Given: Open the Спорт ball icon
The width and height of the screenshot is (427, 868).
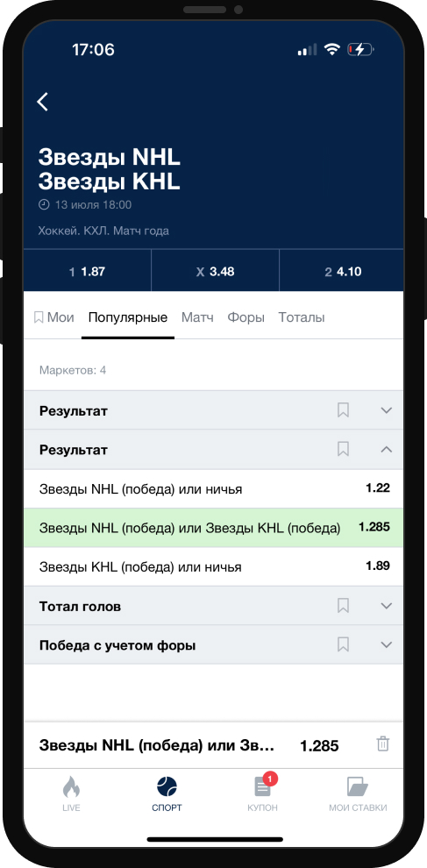Looking at the screenshot, I should [x=167, y=786].
